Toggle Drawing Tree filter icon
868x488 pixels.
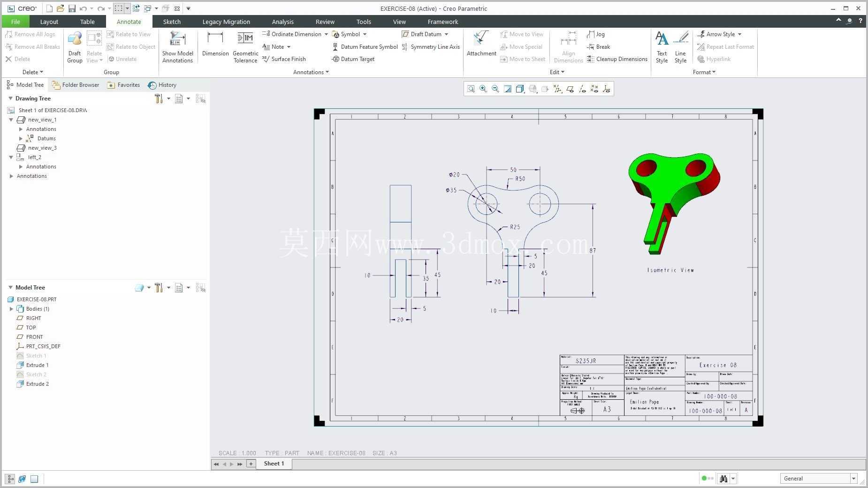[x=200, y=99]
